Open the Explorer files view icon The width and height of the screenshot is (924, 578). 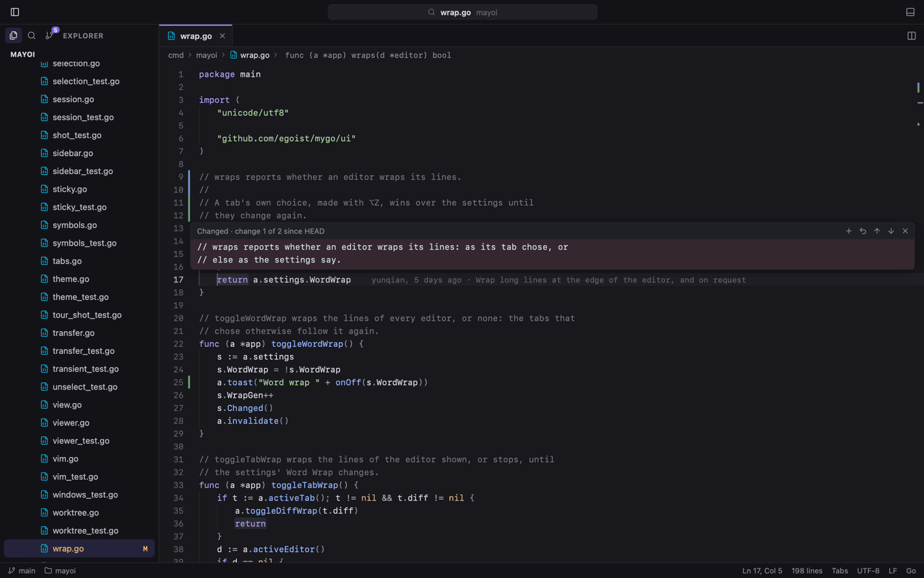14,35
